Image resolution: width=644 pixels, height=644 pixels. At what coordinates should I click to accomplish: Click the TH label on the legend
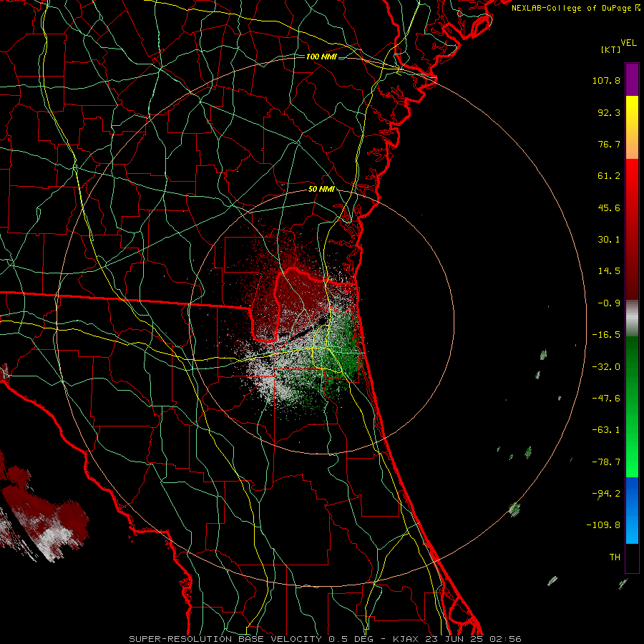click(x=615, y=557)
